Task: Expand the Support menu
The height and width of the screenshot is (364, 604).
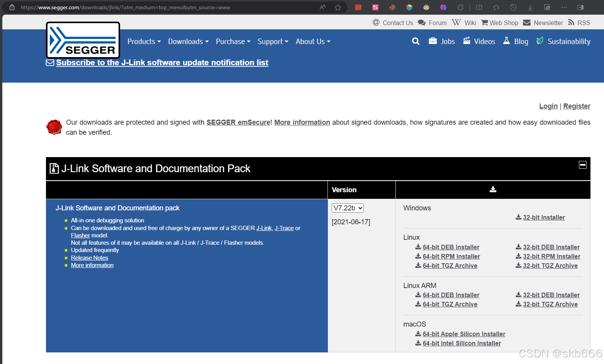Action: coord(273,41)
